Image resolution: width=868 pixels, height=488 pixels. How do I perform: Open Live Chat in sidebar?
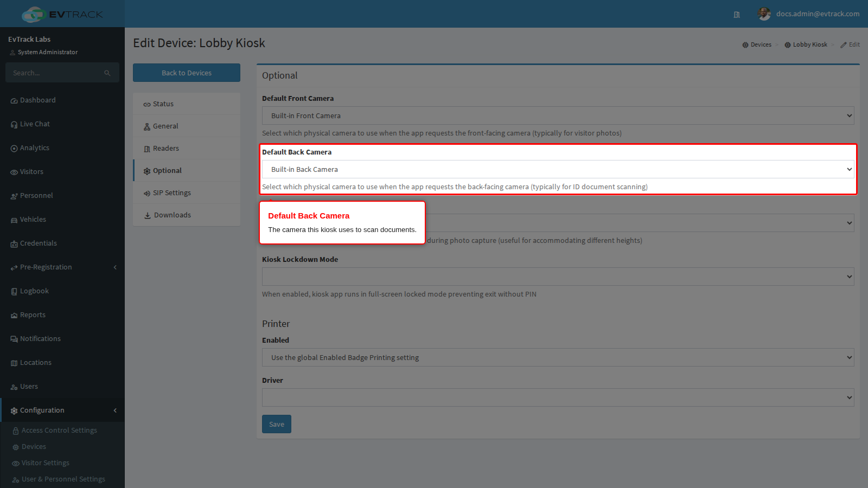[62, 124]
